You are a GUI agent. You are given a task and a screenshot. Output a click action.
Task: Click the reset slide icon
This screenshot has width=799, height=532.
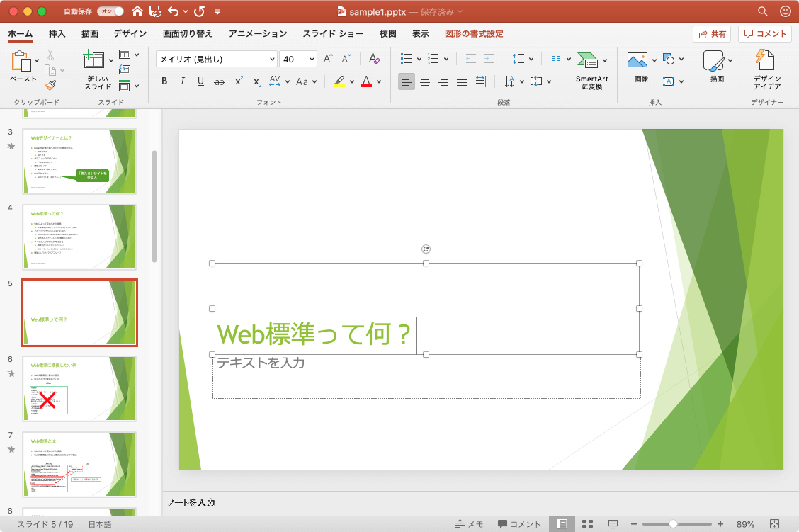point(125,70)
